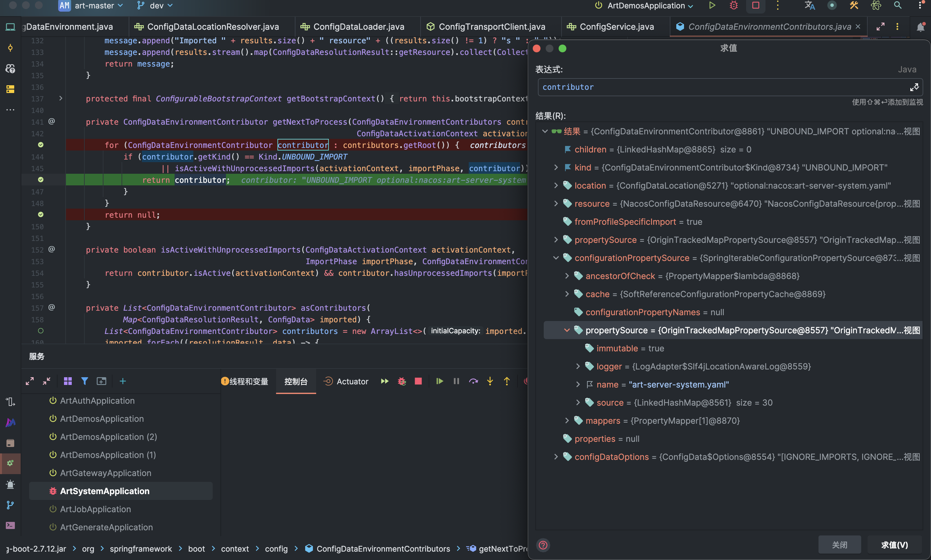Image resolution: width=931 pixels, height=560 pixels.
Task: Click the Step Into arrow icon
Action: 490,381
